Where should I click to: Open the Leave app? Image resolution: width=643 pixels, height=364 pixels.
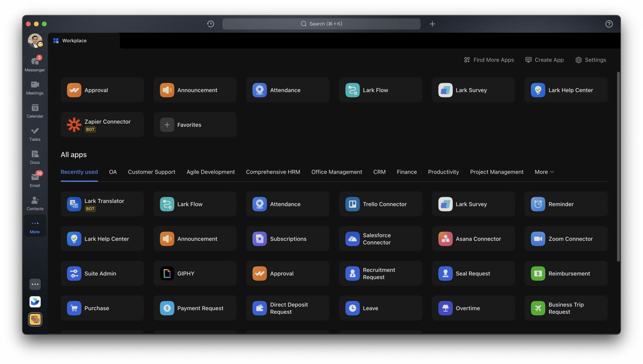pos(380,308)
